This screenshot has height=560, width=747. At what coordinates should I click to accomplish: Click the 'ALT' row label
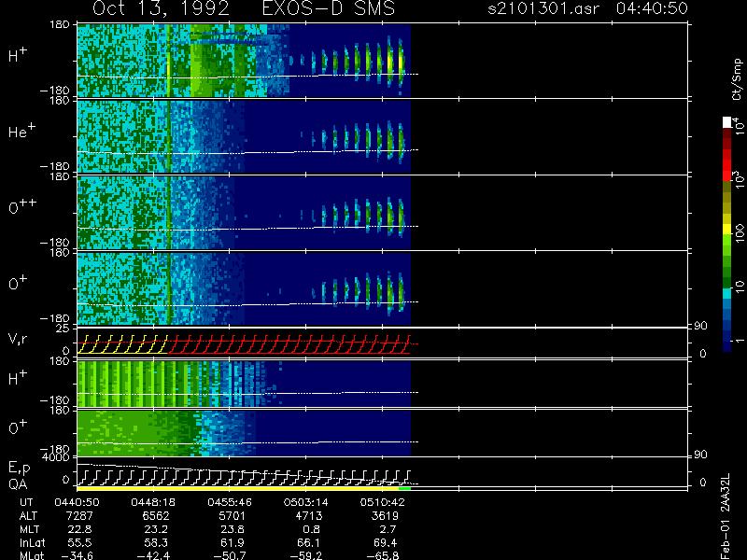[29, 516]
